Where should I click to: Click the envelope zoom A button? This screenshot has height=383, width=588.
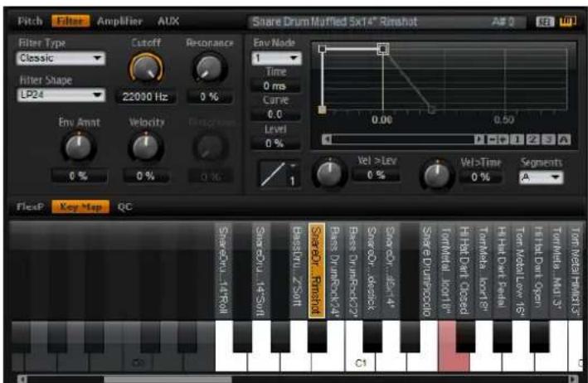coord(564,139)
